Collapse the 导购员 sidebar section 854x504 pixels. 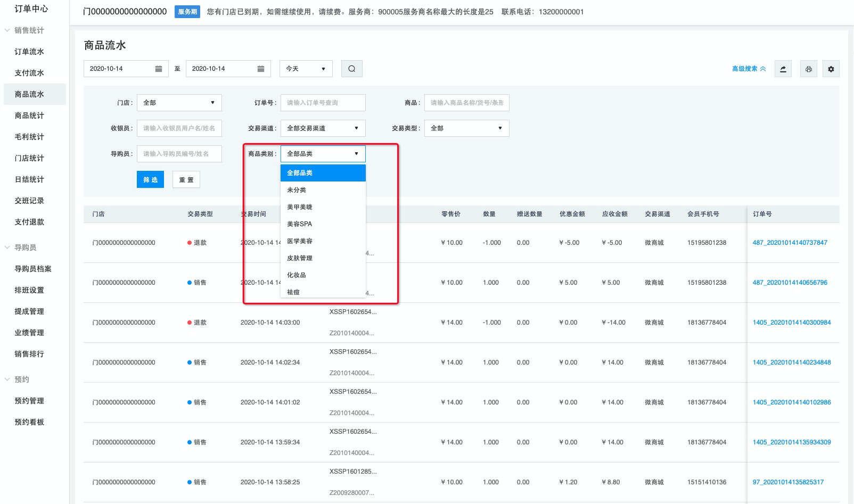coord(7,247)
